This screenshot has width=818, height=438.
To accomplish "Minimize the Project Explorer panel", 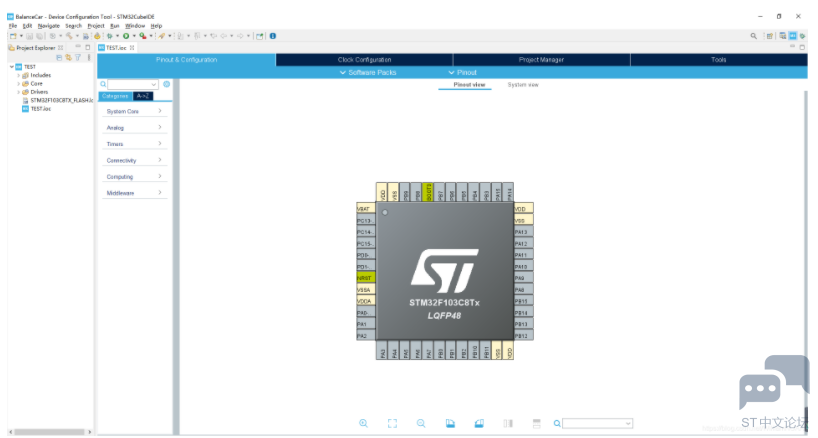I will pyautogui.click(x=78, y=47).
